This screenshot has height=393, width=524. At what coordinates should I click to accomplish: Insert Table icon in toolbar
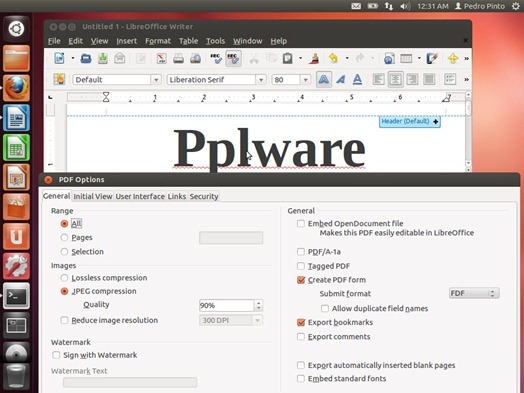point(406,58)
